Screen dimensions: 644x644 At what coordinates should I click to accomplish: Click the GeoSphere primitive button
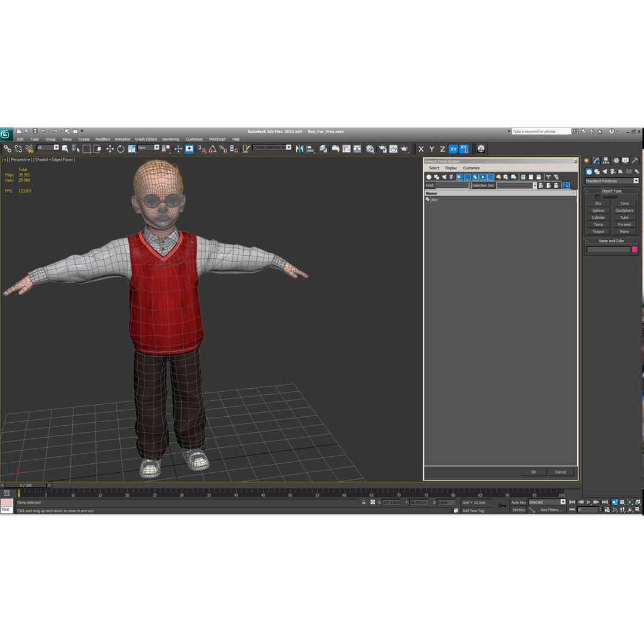click(624, 210)
